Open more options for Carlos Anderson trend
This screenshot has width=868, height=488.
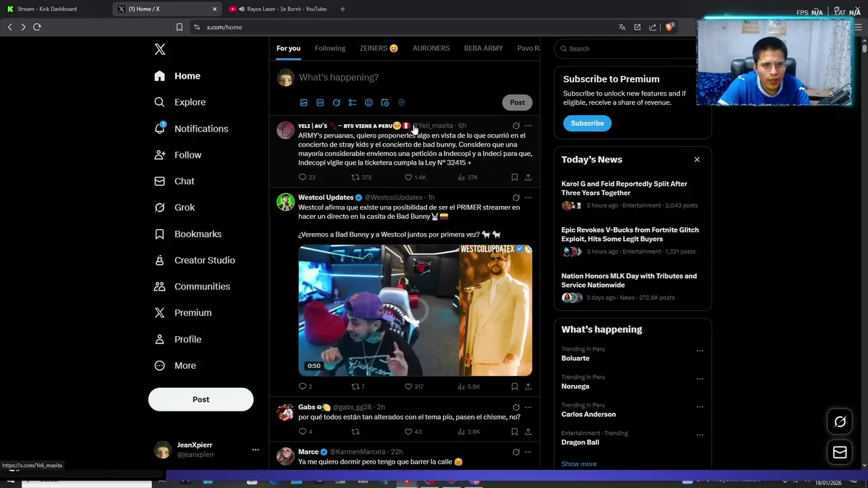pos(700,407)
